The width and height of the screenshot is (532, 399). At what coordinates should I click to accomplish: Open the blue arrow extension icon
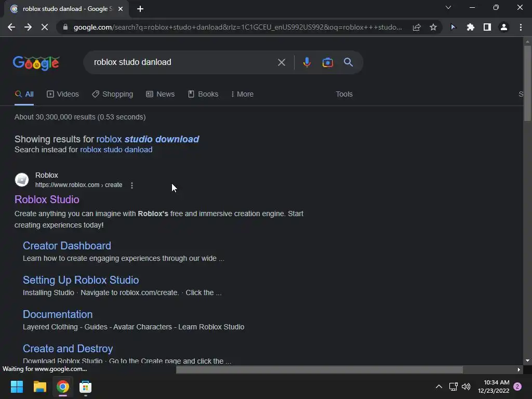tap(453, 27)
